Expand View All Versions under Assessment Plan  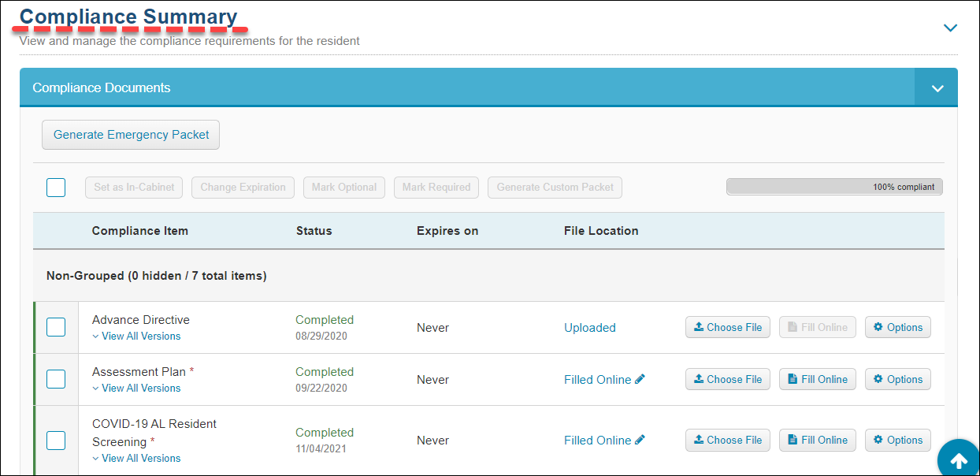pos(136,388)
